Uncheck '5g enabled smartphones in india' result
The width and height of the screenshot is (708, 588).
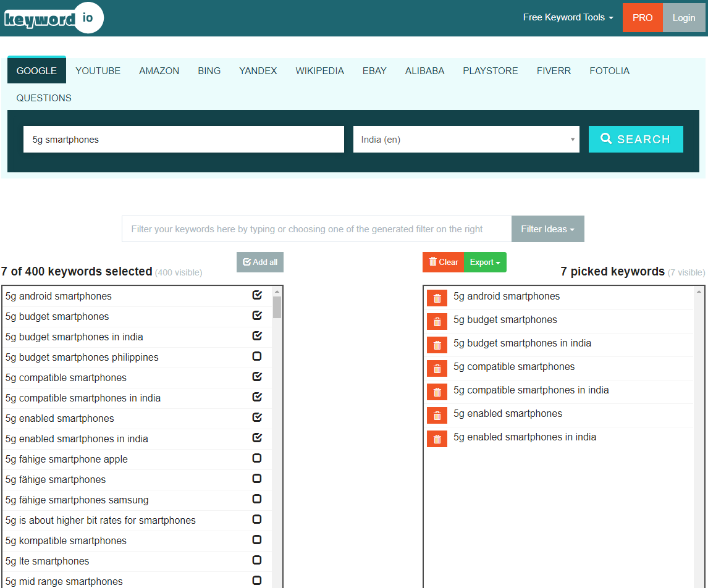click(257, 437)
